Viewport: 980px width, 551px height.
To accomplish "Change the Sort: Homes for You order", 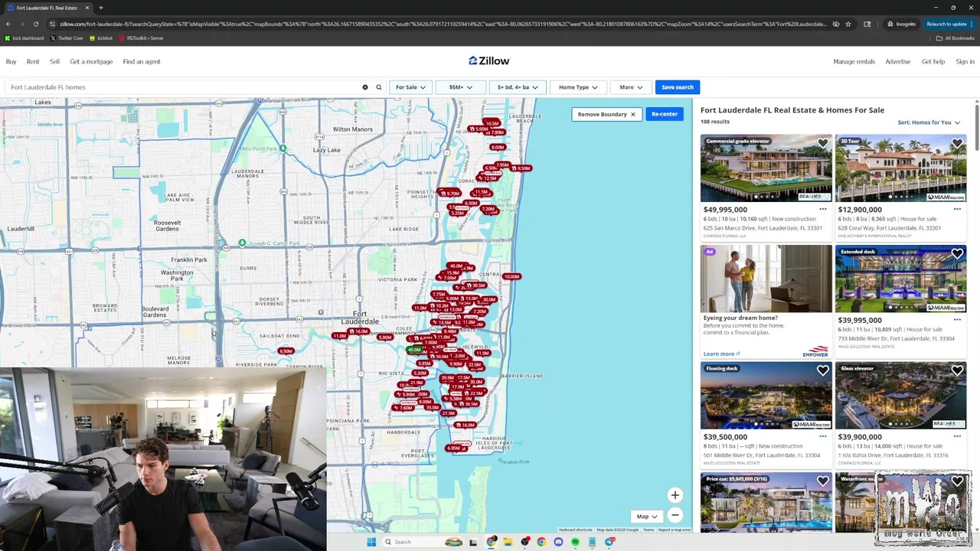I will (x=929, y=122).
